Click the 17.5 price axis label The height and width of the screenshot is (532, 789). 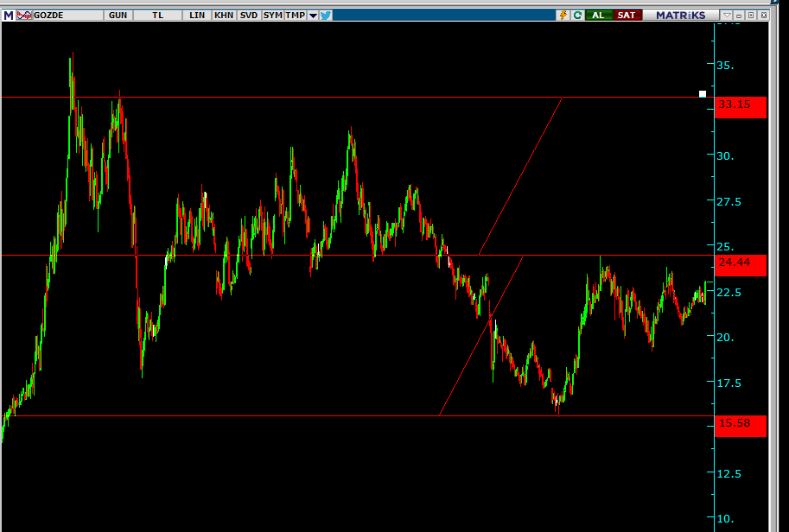[x=729, y=383]
